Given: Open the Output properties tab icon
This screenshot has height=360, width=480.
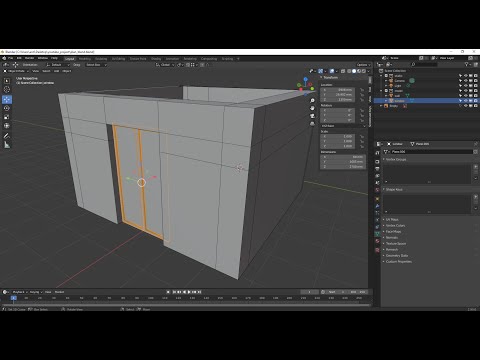Looking at the screenshot, I should pos(377,169).
